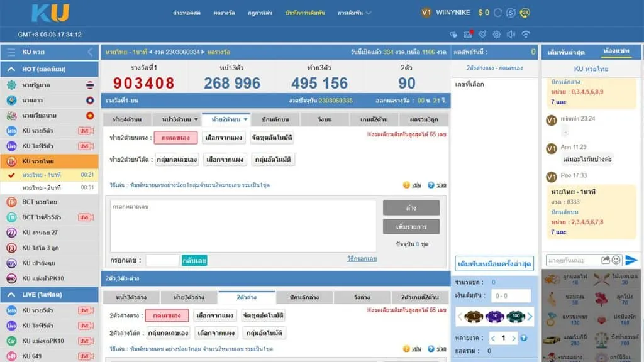The height and width of the screenshot is (362, 644).
Task: Select กลุ่มอัตโนมัติ for ท้าย2ตัวบนโต๊ด
Action: click(273, 159)
